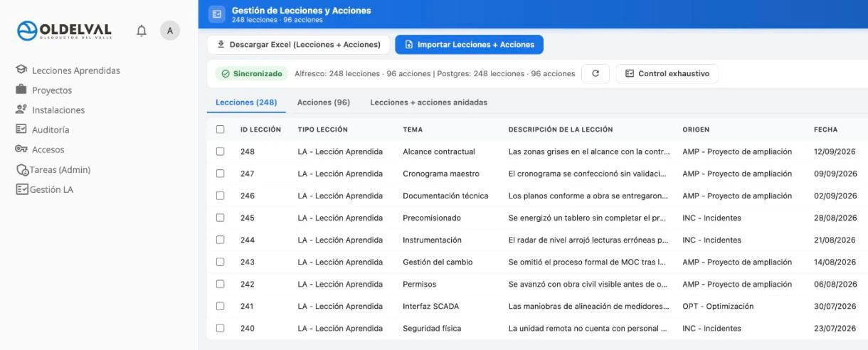Select the Lecciones (248) tab
Viewport: 868px width, 350px height.
pyautogui.click(x=246, y=102)
